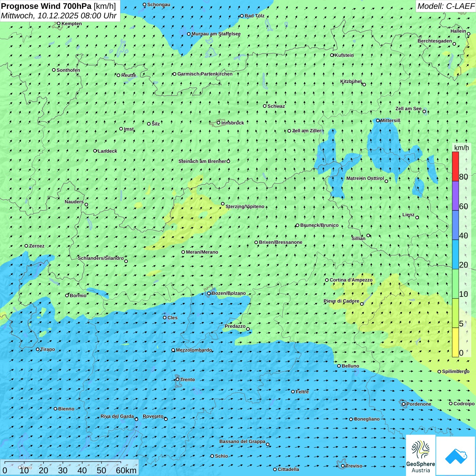476x476 pixels.
Task: Select the Bozen/Bolzano city marker
Action: [x=209, y=293]
